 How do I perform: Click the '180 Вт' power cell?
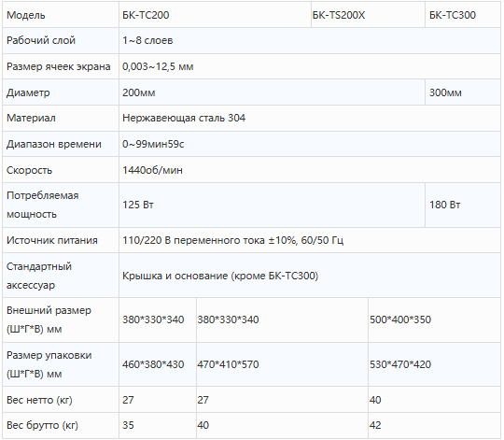coord(463,205)
